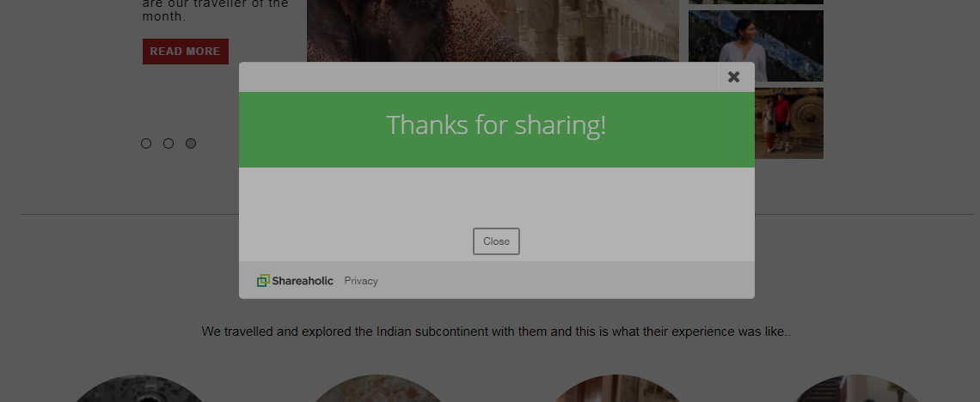Open the thumbnail of woman on blue stairs
980x402 pixels.
tap(756, 46)
